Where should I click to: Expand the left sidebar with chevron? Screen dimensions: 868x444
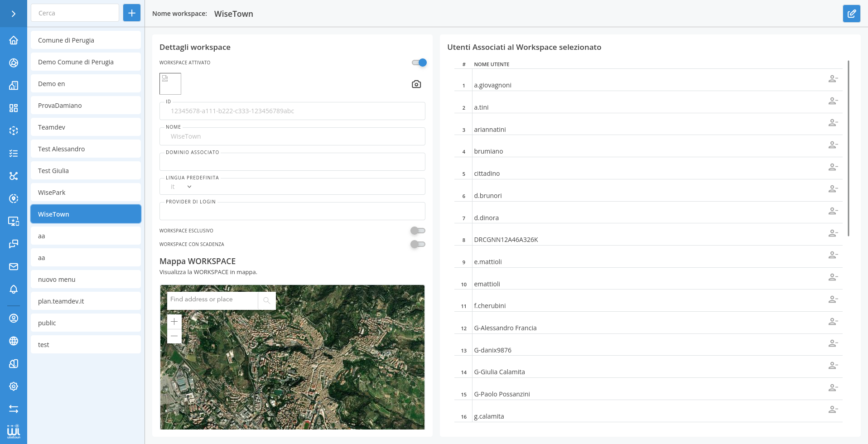14,14
